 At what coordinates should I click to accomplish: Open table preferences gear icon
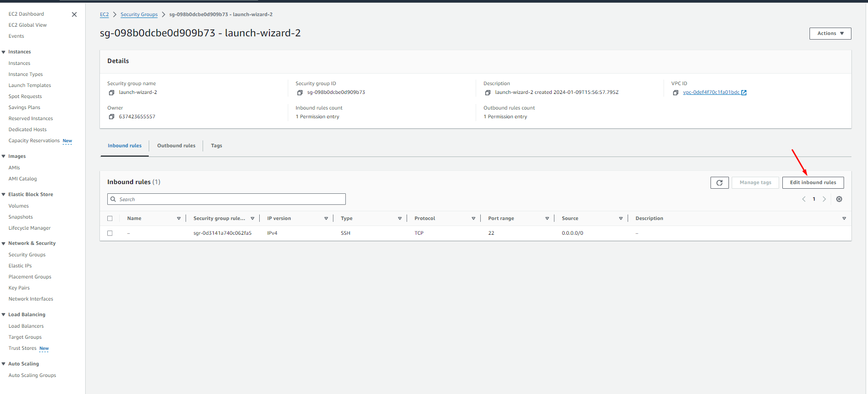coord(839,199)
